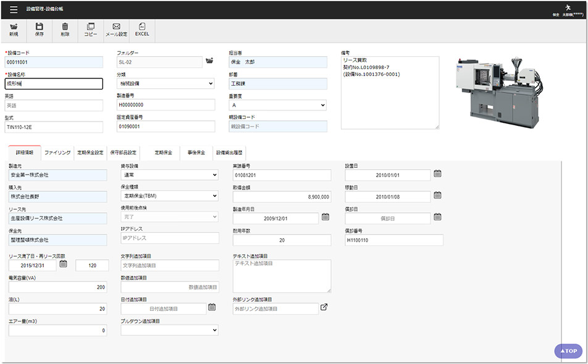Switch to the 定期保全 tab

tap(164, 153)
